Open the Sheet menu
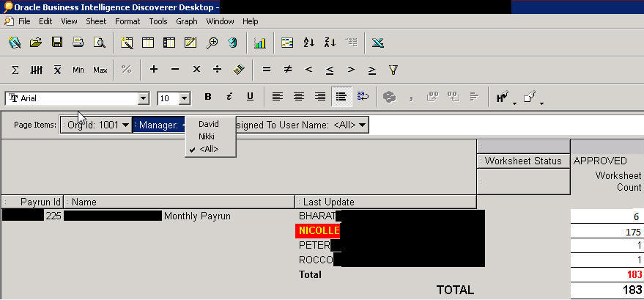This screenshot has height=300, width=644. (96, 21)
